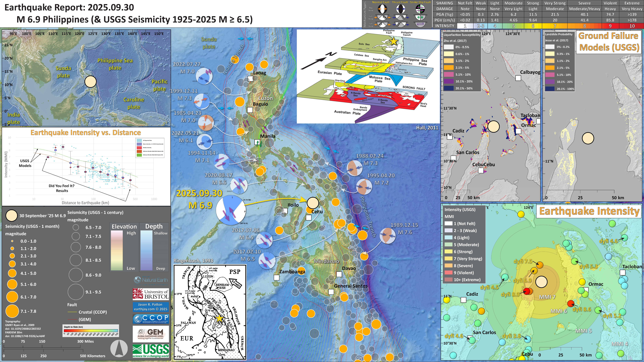Click the University of Bristol logo
Screen dimensions: 644x362
[151, 294]
